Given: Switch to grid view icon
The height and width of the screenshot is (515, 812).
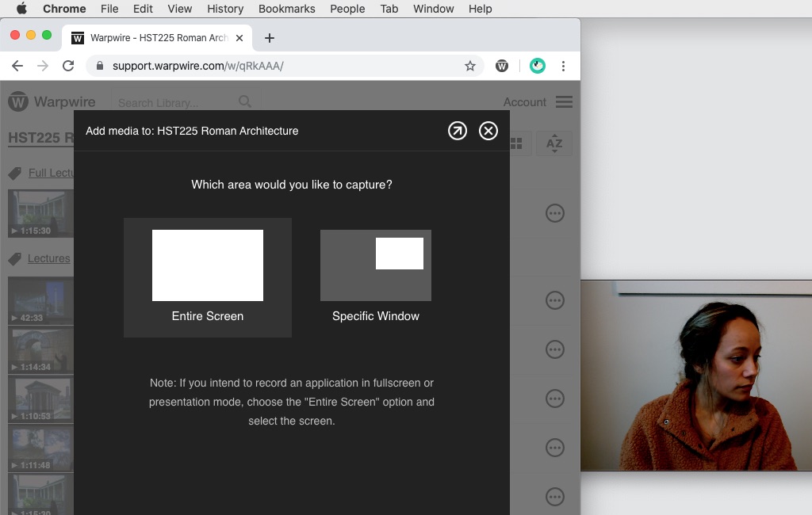Looking at the screenshot, I should coord(516,143).
